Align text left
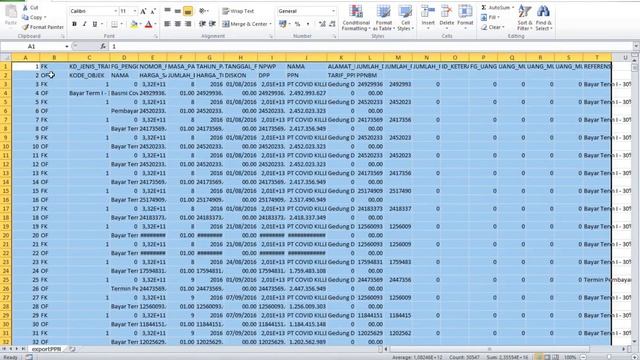The width and height of the screenshot is (640, 360). point(167,24)
